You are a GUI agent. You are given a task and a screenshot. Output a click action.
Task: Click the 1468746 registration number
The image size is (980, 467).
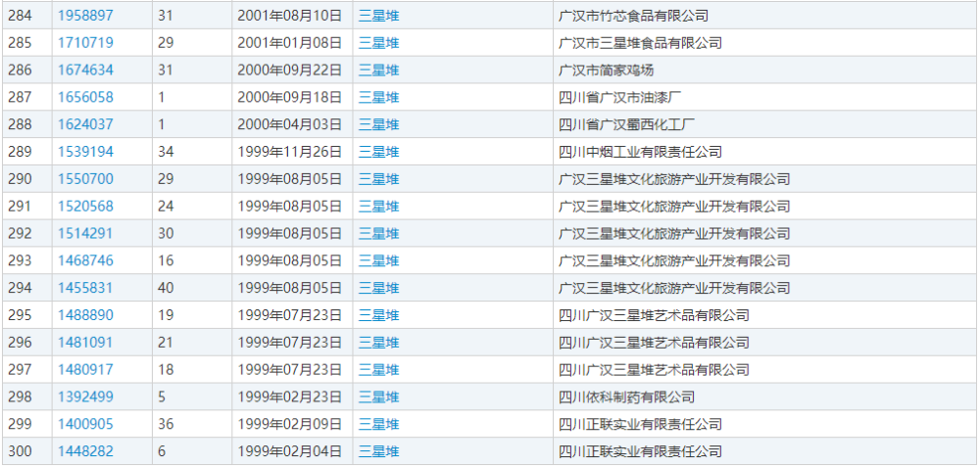click(85, 260)
